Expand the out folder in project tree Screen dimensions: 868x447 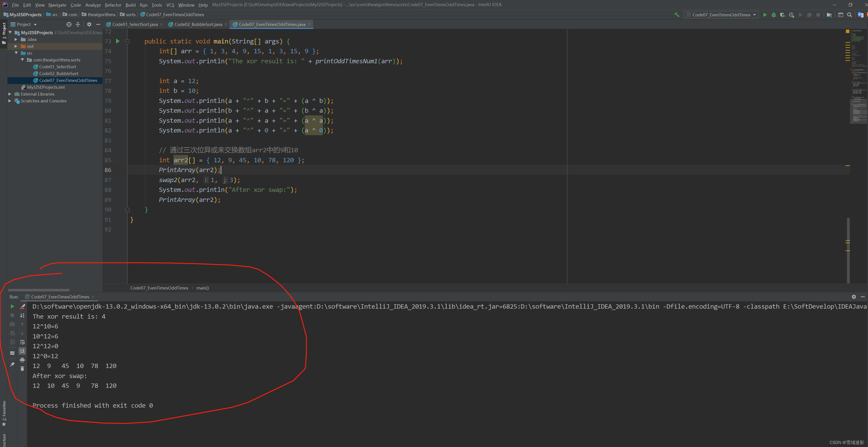[16, 46]
